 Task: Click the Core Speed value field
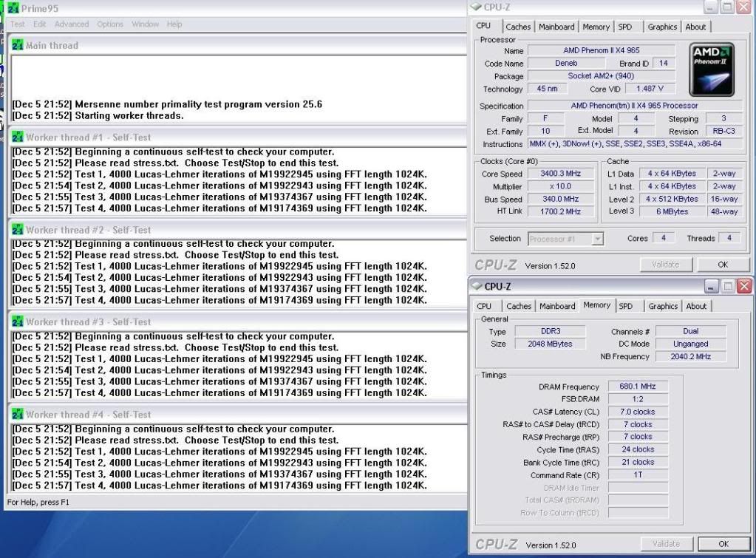pos(559,174)
